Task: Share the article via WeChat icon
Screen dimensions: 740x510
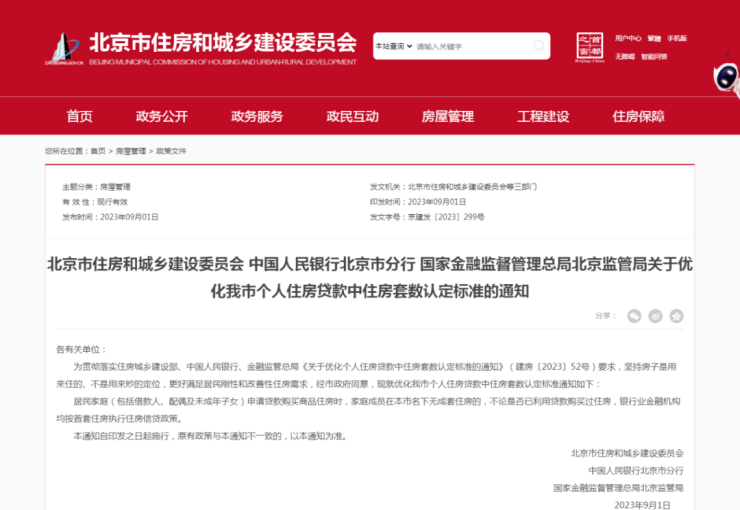Action: pyautogui.click(x=634, y=316)
